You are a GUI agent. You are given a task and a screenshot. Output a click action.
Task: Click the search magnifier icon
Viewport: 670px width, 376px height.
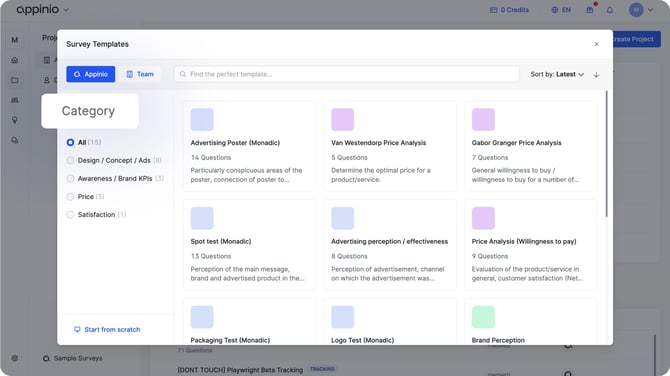tap(183, 74)
